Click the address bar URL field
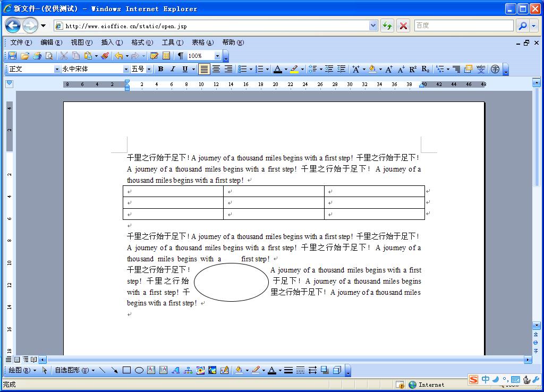This screenshot has width=544, height=392. [216, 26]
